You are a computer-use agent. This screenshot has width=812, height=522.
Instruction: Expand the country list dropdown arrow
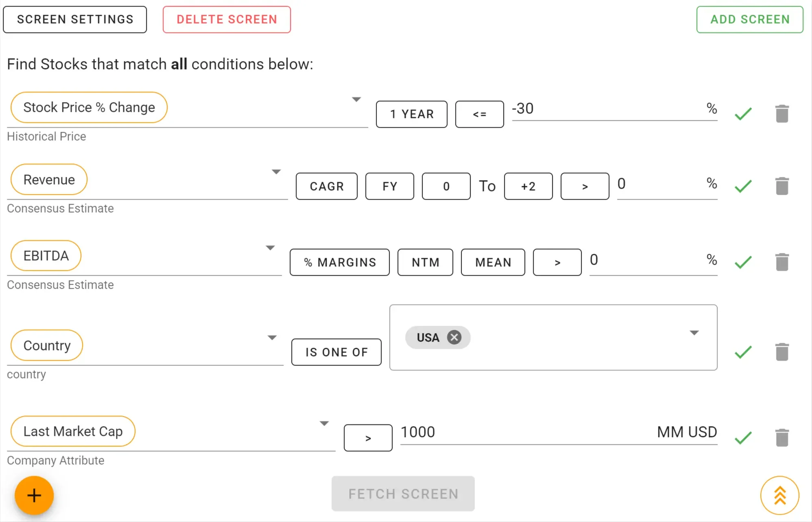point(694,333)
